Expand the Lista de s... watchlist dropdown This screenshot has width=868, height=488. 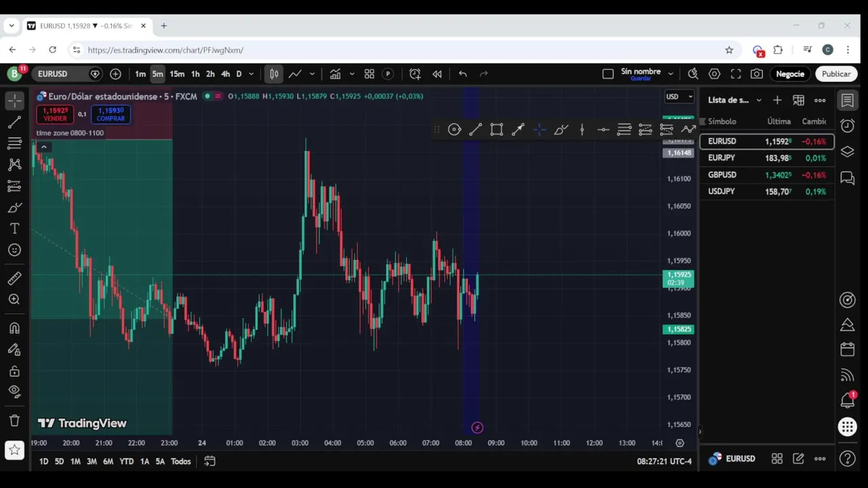(x=735, y=100)
